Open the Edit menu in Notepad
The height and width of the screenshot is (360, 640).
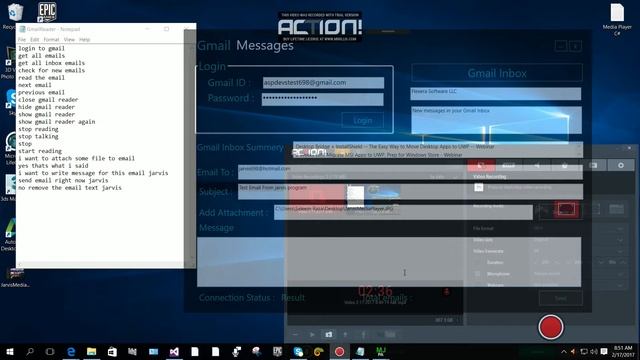pyautogui.click(x=35, y=40)
